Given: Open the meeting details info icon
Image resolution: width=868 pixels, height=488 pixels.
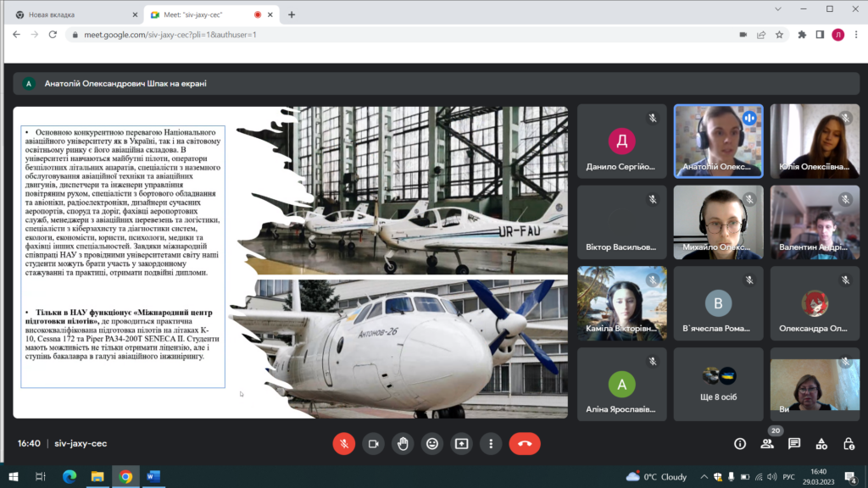Looking at the screenshot, I should click(740, 443).
